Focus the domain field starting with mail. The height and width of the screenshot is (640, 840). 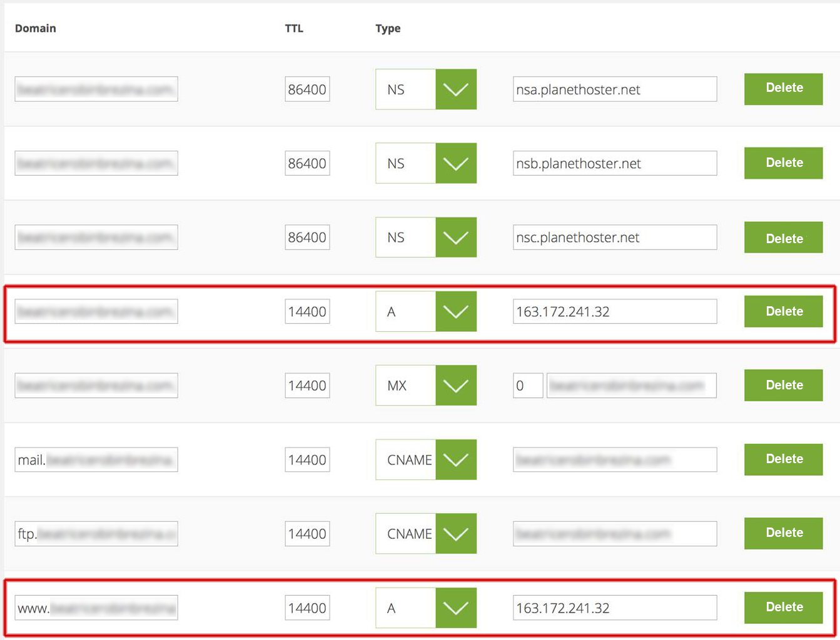96,460
